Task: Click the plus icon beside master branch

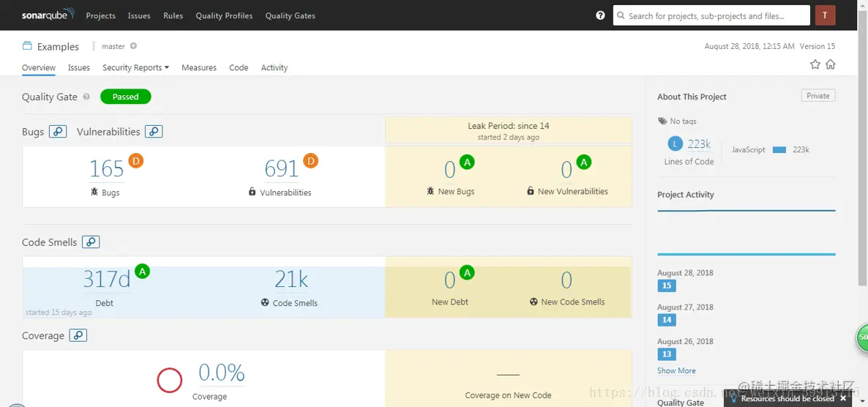Action: (133, 46)
